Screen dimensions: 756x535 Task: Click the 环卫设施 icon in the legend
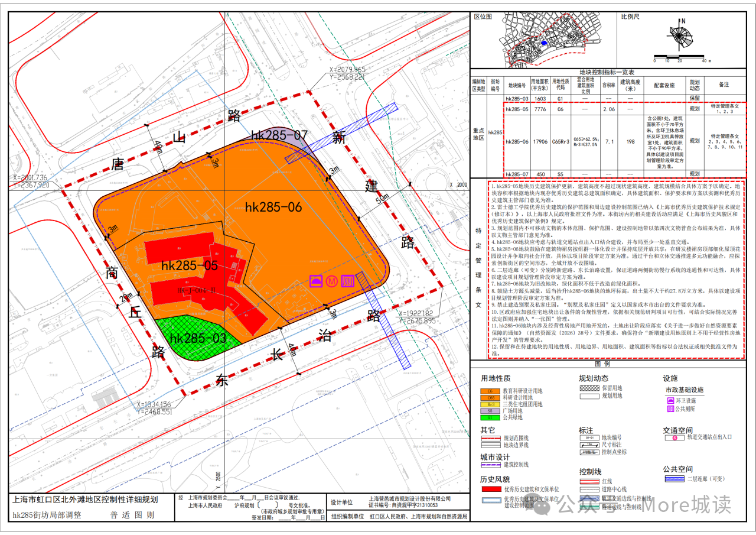tap(670, 400)
